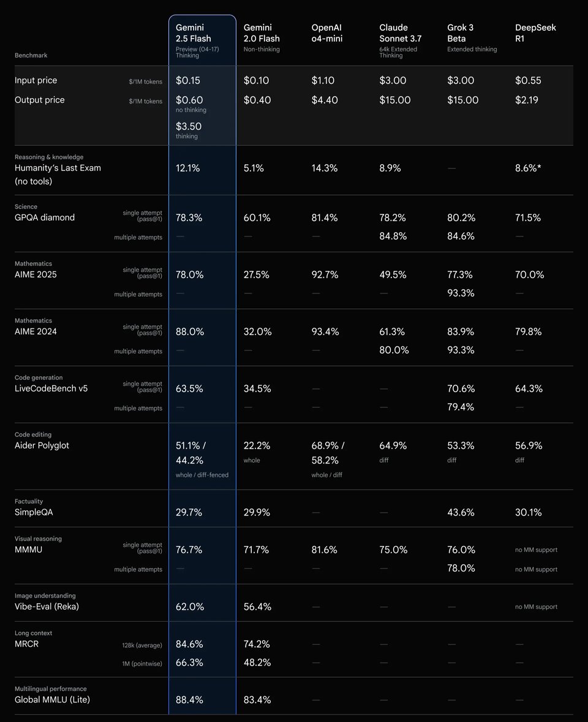This screenshot has height=722, width=588.
Task: Select o4-mini's 93.4% AIME 2024 score
Action: [325, 332]
